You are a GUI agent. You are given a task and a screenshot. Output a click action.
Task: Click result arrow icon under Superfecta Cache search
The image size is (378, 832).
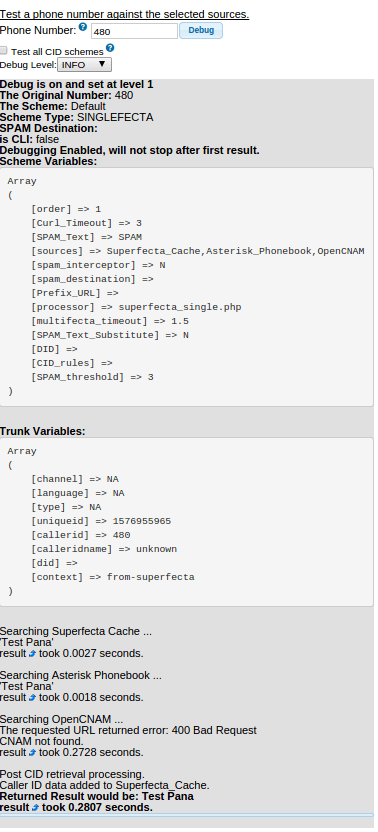(32, 653)
